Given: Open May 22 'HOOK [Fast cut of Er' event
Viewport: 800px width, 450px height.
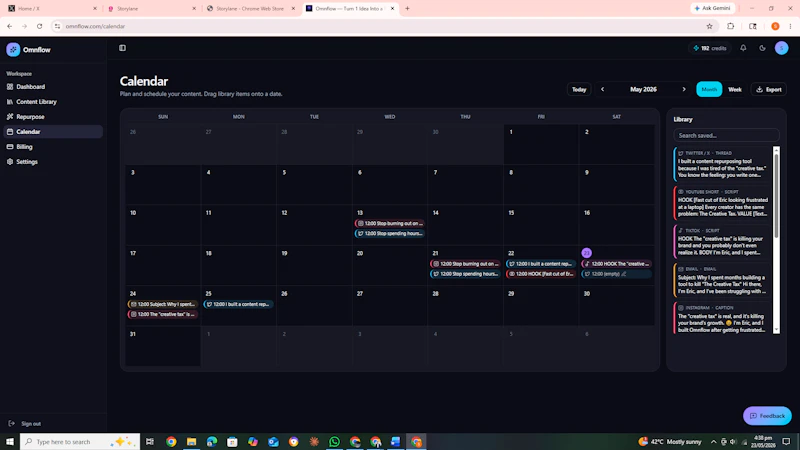Looking at the screenshot, I should coord(541,274).
